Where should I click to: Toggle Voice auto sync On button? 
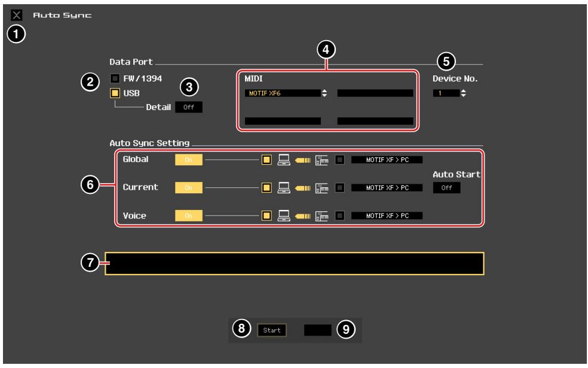pyautogui.click(x=189, y=215)
